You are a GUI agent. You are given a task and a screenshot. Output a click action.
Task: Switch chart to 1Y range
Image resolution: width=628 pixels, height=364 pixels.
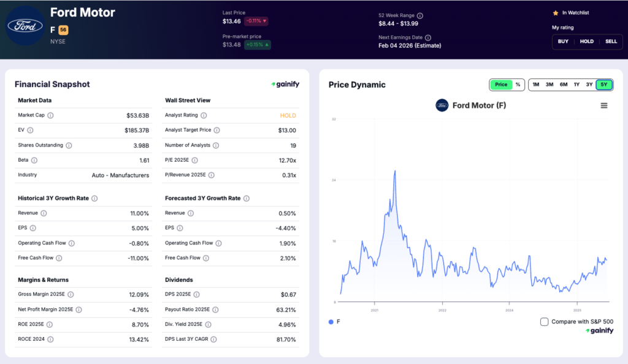tap(576, 85)
